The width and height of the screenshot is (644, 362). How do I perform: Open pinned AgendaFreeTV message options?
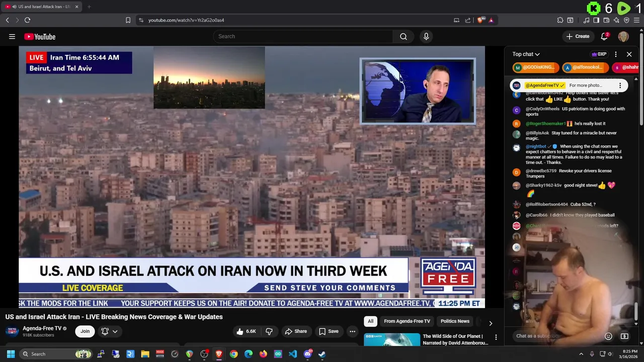tap(620, 85)
